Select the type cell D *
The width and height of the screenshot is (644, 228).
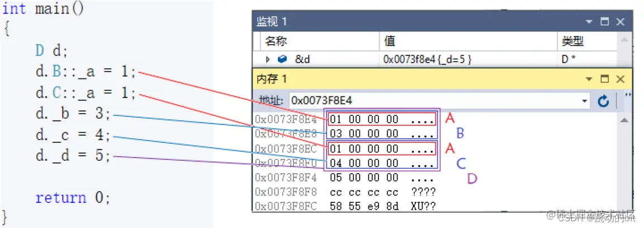570,60
